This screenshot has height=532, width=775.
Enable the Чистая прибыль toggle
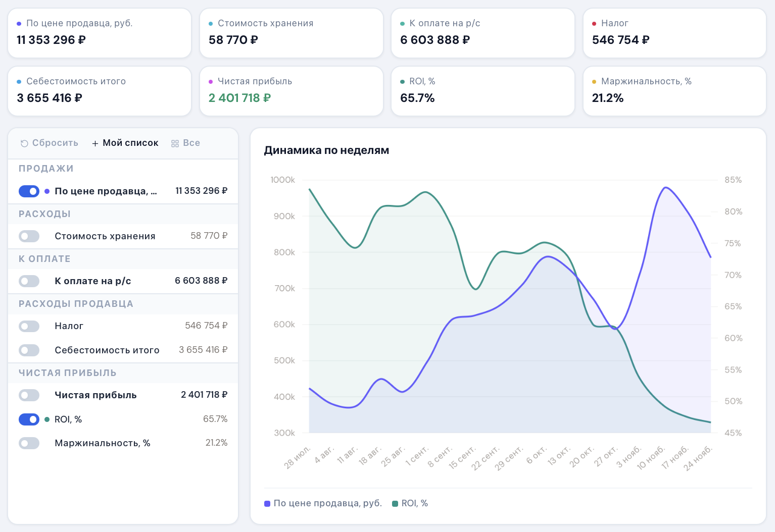coord(29,395)
